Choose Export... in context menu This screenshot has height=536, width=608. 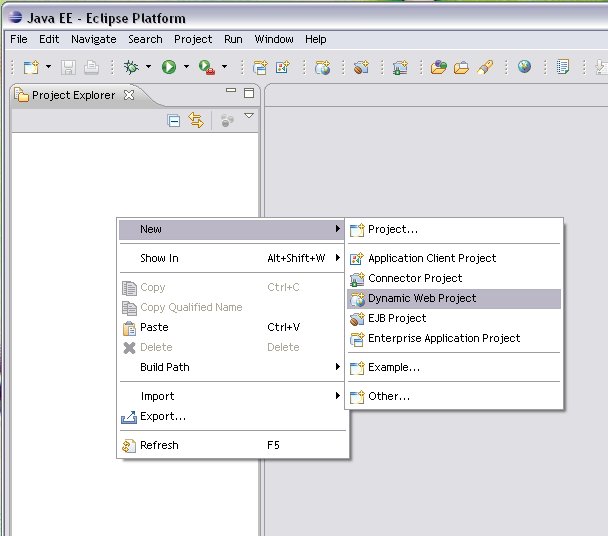pos(231,417)
